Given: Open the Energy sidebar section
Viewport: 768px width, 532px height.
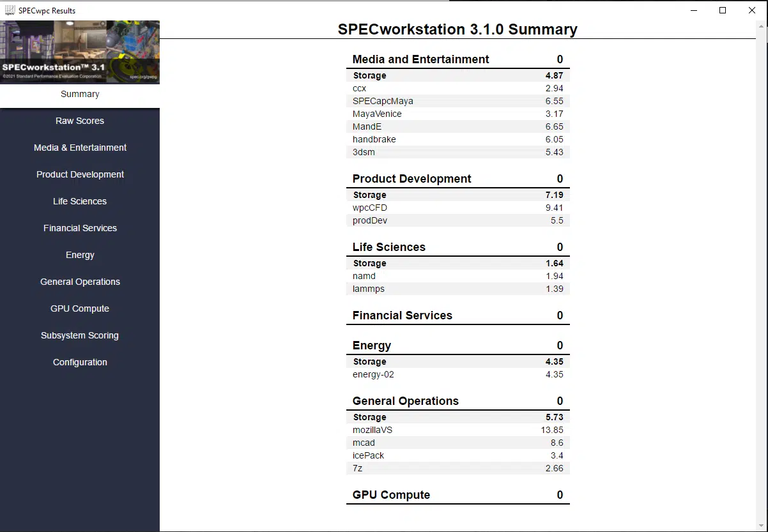Looking at the screenshot, I should [80, 255].
